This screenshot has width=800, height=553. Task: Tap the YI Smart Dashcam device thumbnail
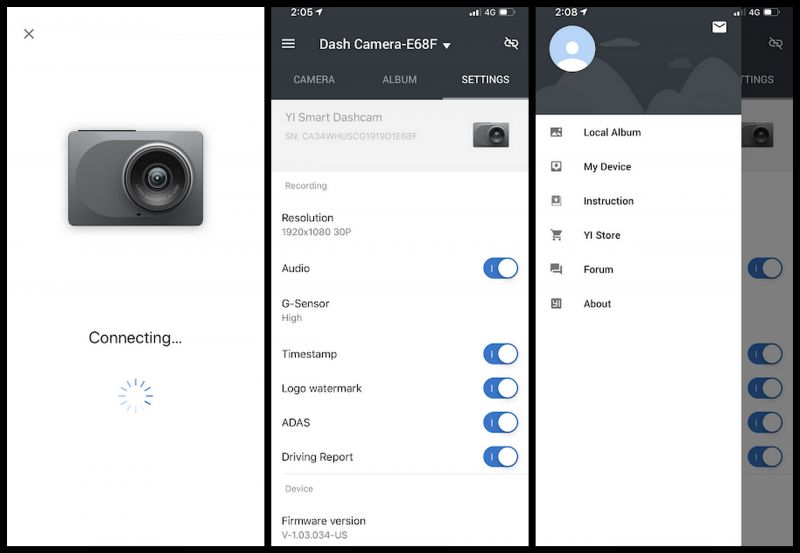[491, 135]
